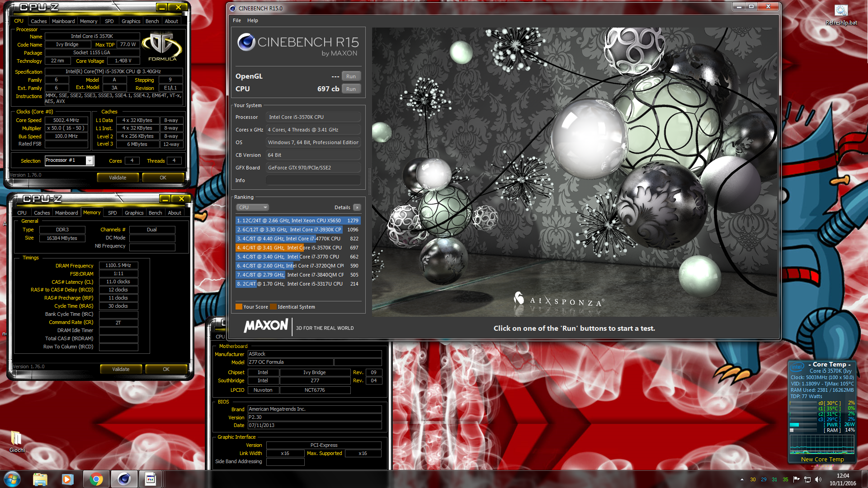The width and height of the screenshot is (868, 488).
Task: Click OK in CPU-Z Memory window
Action: (x=166, y=369)
